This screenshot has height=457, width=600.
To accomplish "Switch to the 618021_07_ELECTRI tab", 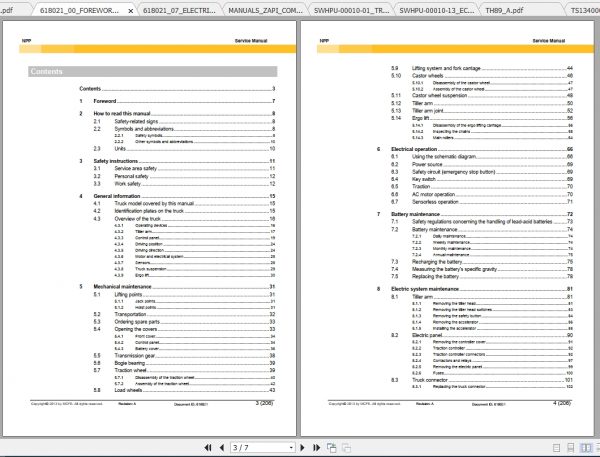I will pyautogui.click(x=179, y=11).
